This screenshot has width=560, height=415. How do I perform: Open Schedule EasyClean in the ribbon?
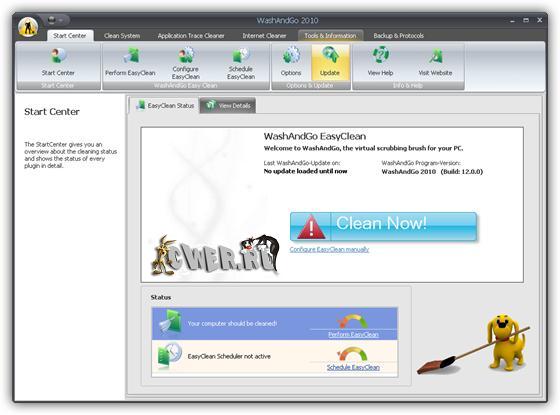coord(241,63)
